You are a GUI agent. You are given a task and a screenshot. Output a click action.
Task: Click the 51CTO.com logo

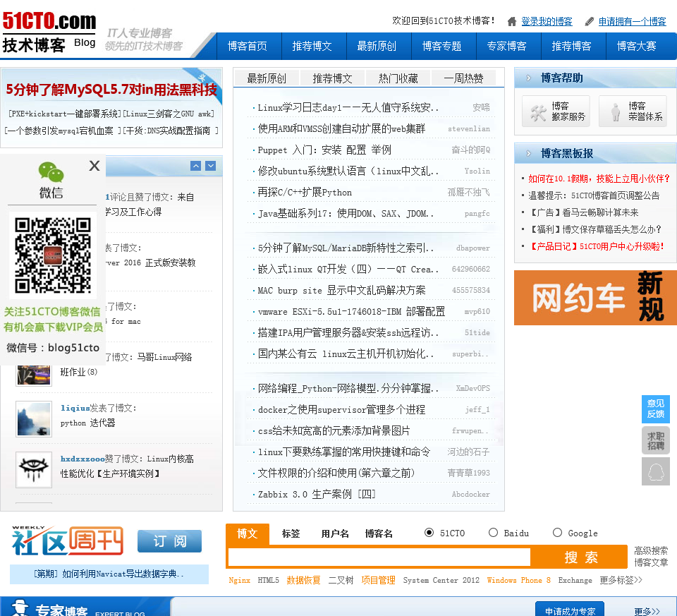[49, 20]
